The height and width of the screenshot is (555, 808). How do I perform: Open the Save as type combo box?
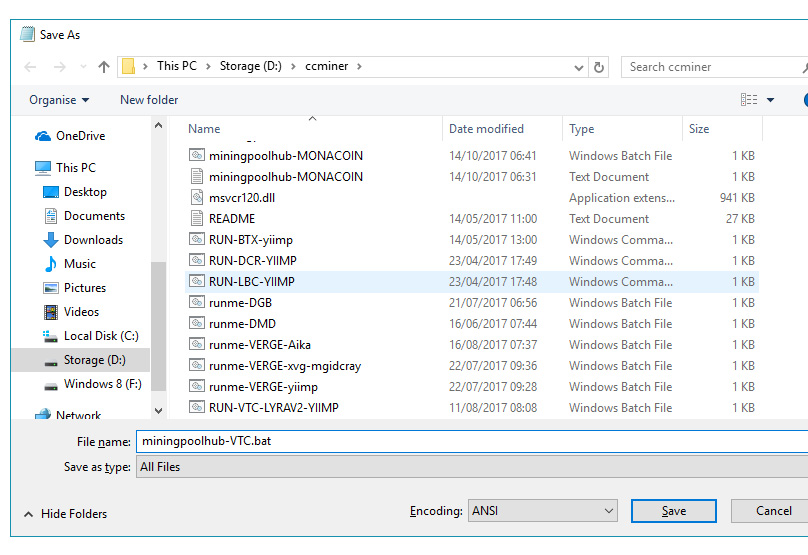tap(472, 467)
